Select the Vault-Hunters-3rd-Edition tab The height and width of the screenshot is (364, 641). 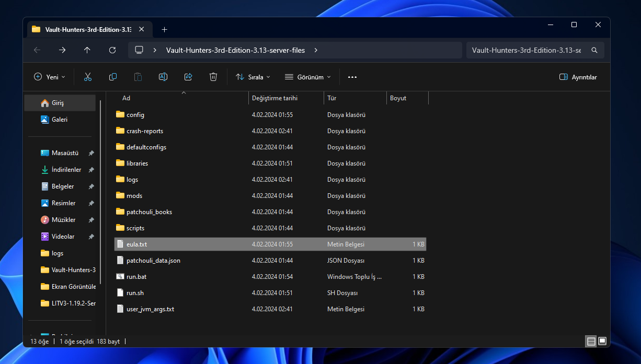89,29
